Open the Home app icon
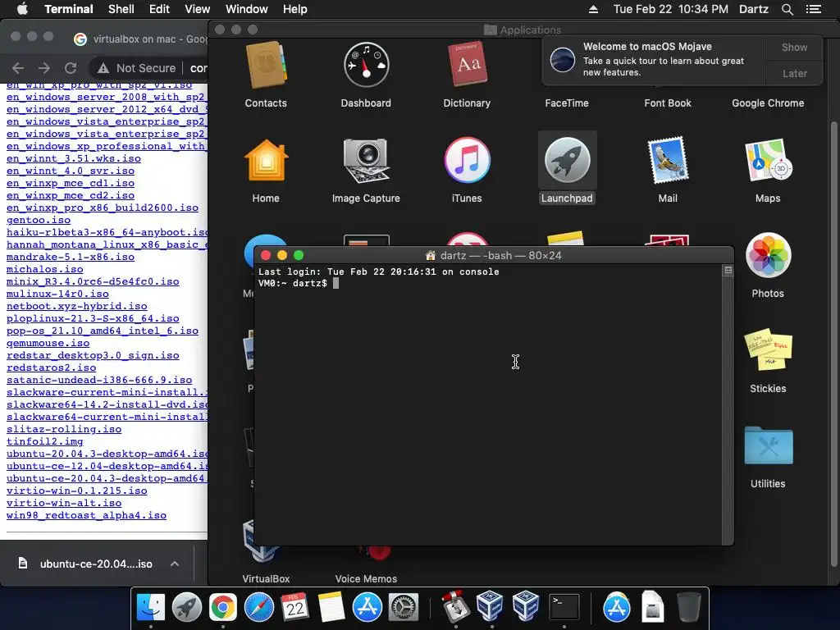Image resolution: width=840 pixels, height=630 pixels. click(x=266, y=160)
